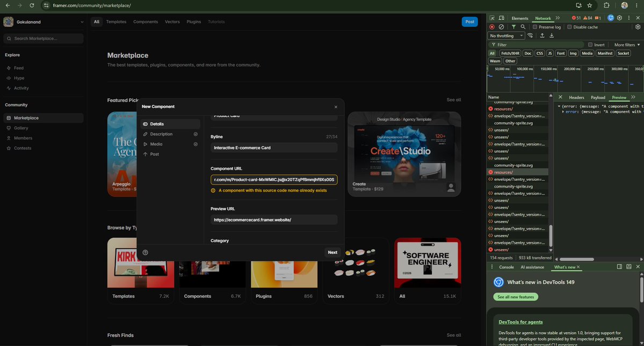Viewport: 644px width, 346px height.
Task: Reload the page
Action: tap(32, 5)
